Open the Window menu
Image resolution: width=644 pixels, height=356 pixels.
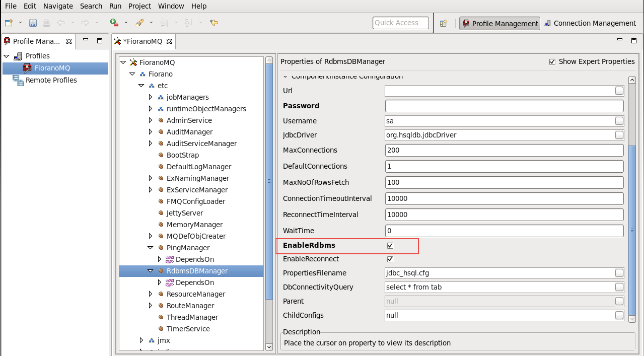[171, 6]
